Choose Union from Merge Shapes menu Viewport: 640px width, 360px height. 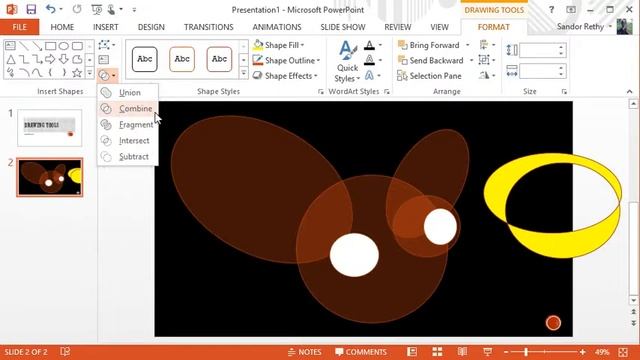[x=127, y=93]
